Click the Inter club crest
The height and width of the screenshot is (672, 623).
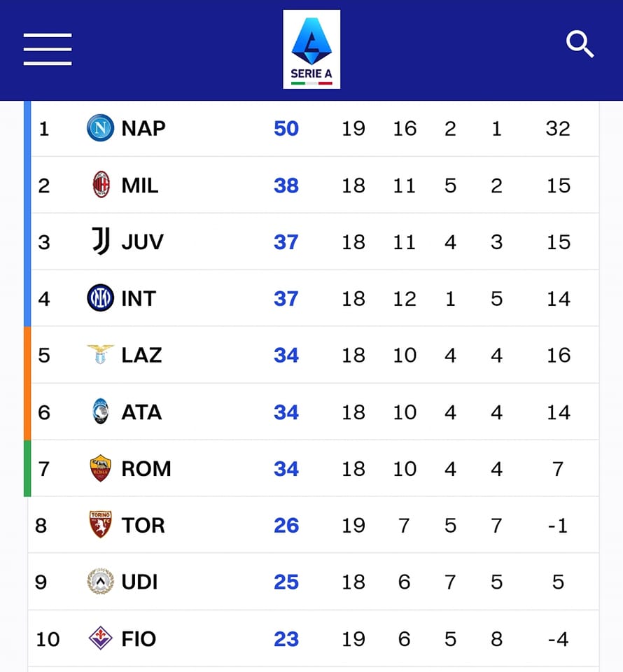click(x=100, y=297)
